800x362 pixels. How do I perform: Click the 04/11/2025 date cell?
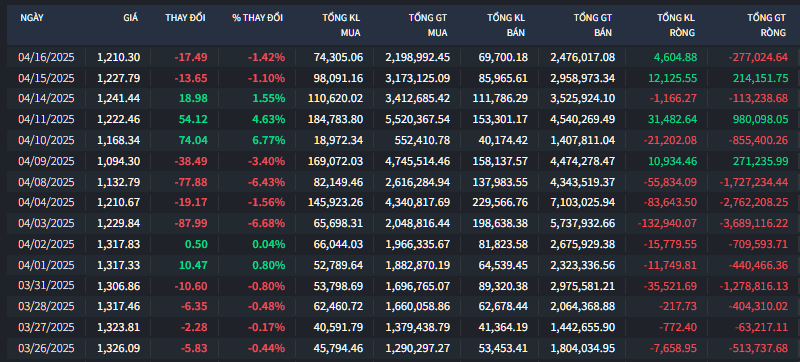(x=46, y=119)
